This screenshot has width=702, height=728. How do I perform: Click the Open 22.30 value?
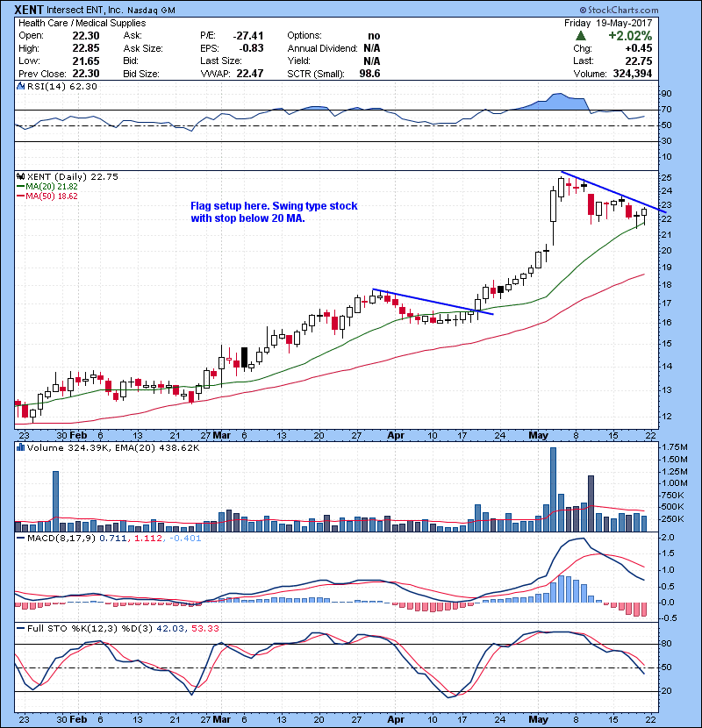[86, 36]
